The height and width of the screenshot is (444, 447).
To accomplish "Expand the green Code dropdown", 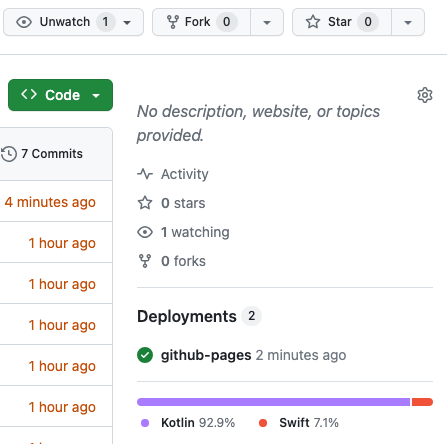I will click(60, 95).
